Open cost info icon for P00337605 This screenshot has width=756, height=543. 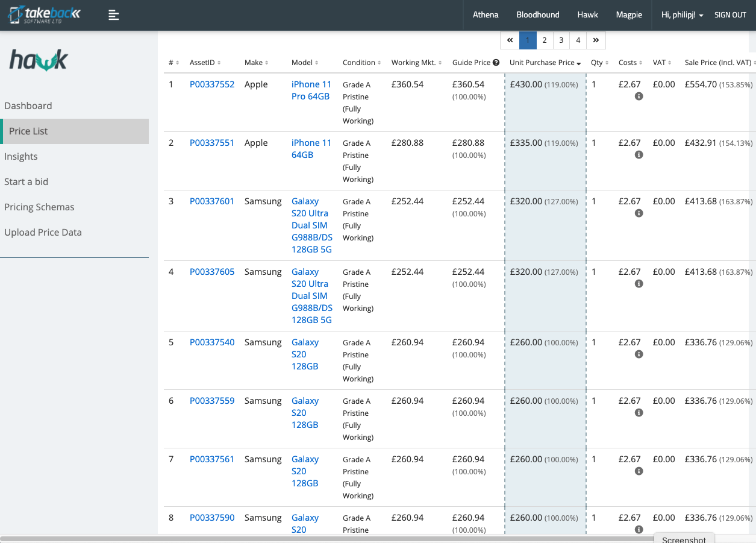point(639,284)
